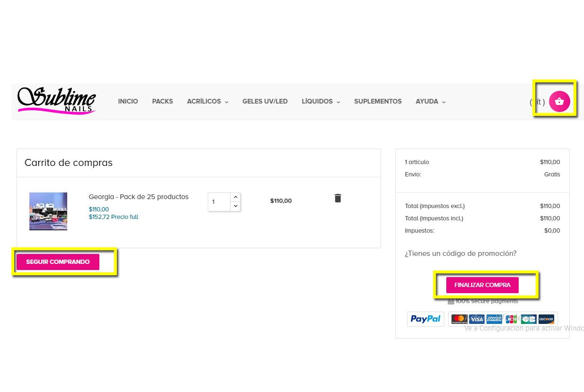Click the Mastercard card icon
Viewport: 584px width, 392px height.
(459, 319)
